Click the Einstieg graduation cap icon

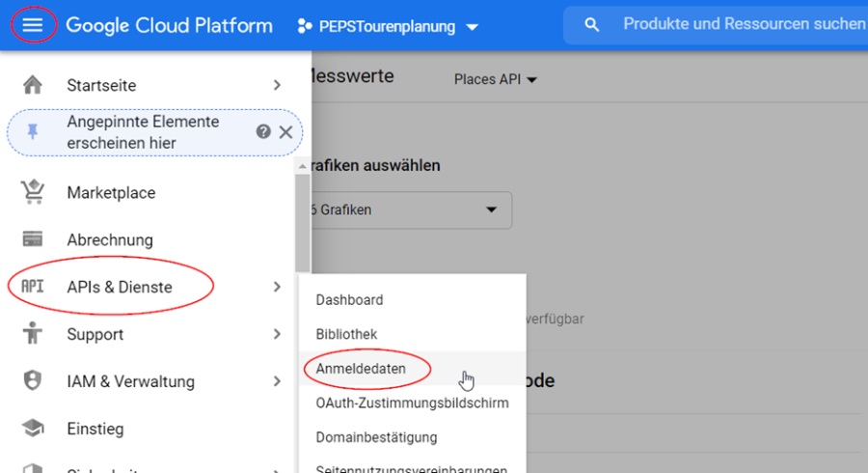point(33,429)
